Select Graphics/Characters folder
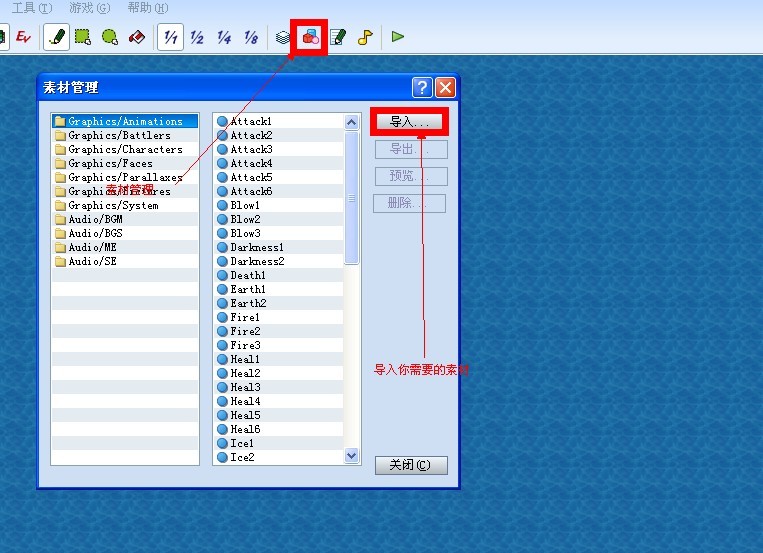Image resolution: width=763 pixels, height=553 pixels. (125, 149)
